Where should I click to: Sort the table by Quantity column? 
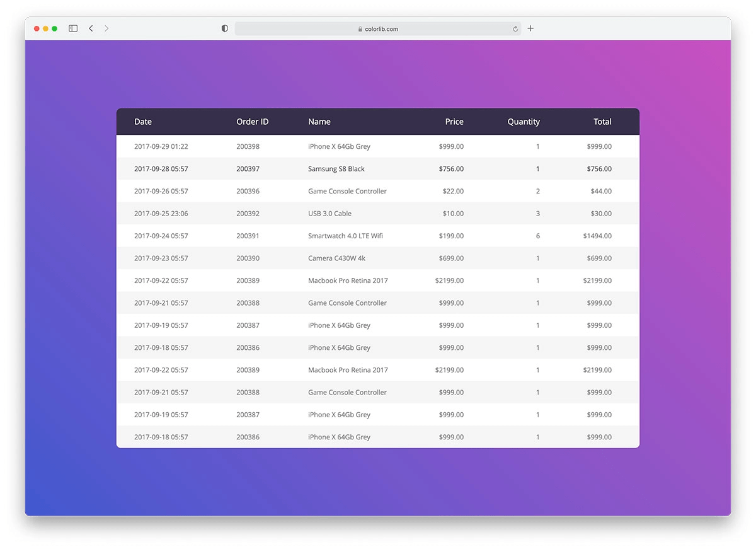tap(524, 121)
